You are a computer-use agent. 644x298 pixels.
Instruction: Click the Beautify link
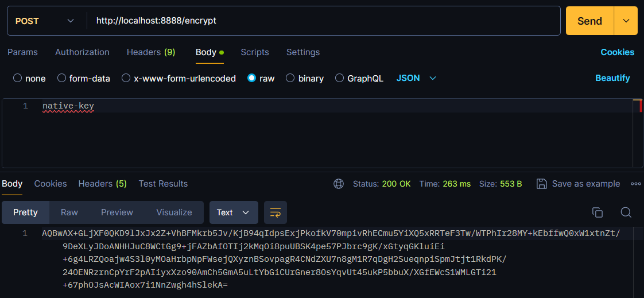click(612, 78)
